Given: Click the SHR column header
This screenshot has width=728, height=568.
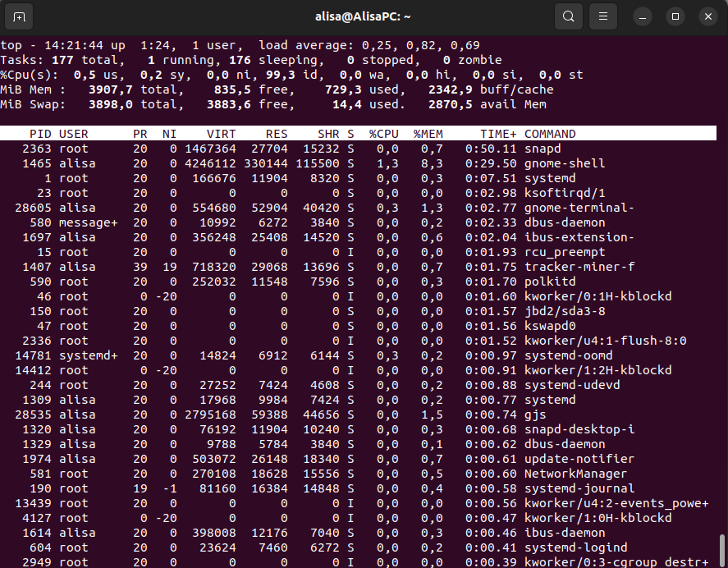Looking at the screenshot, I should click(x=328, y=134).
